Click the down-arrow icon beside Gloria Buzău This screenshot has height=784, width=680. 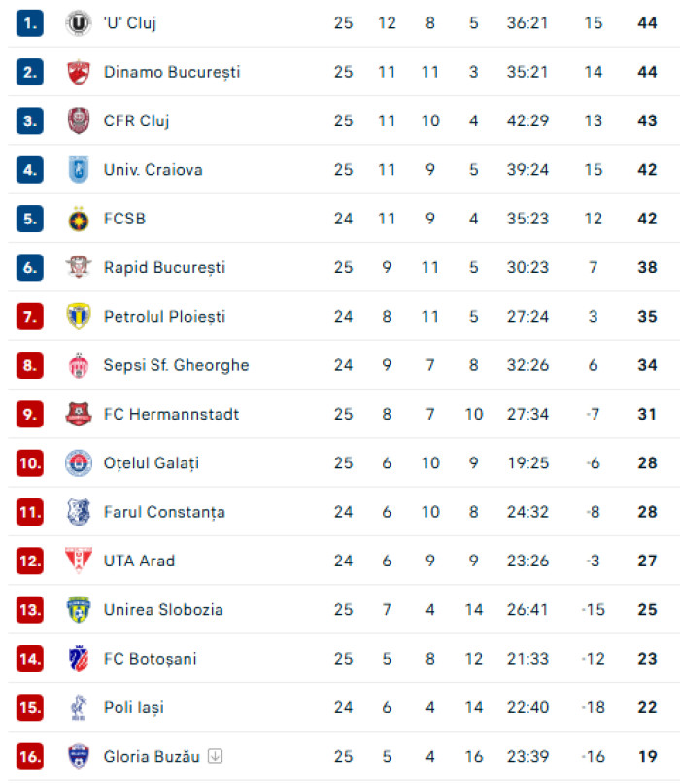tap(215, 756)
